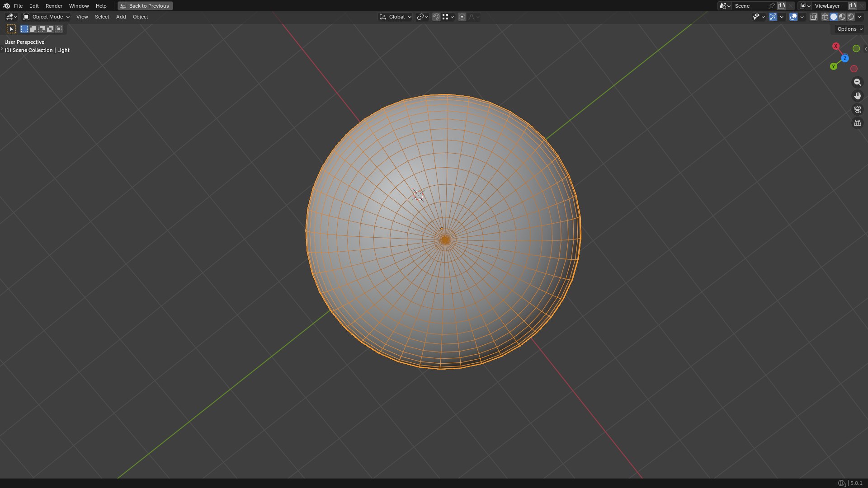Toggle viewport gizmos display
The height and width of the screenshot is (488, 868).
[773, 17]
